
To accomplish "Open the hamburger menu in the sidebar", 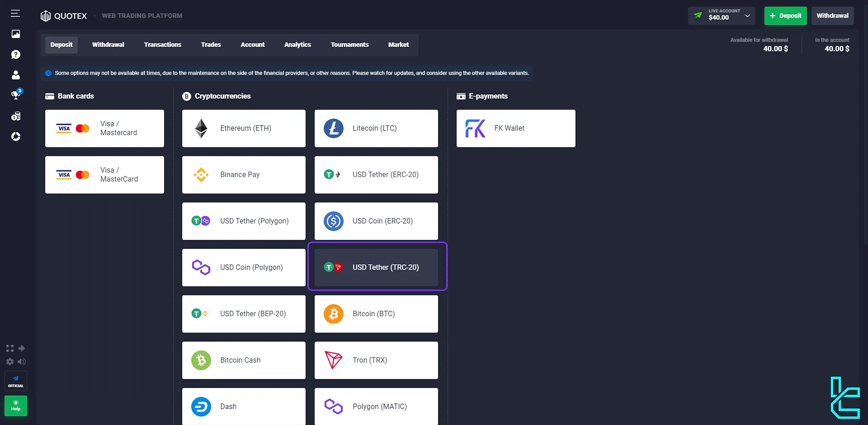I will pyautogui.click(x=15, y=14).
